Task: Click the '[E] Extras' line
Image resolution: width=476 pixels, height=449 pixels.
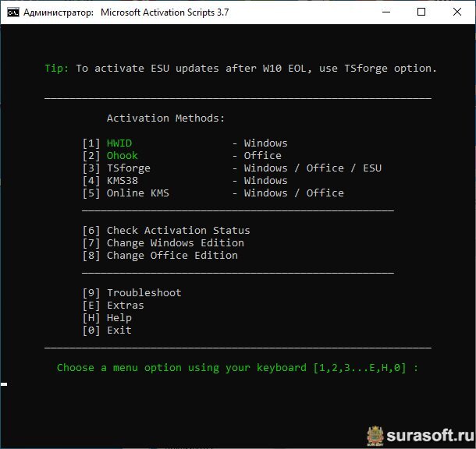Action: pos(113,306)
